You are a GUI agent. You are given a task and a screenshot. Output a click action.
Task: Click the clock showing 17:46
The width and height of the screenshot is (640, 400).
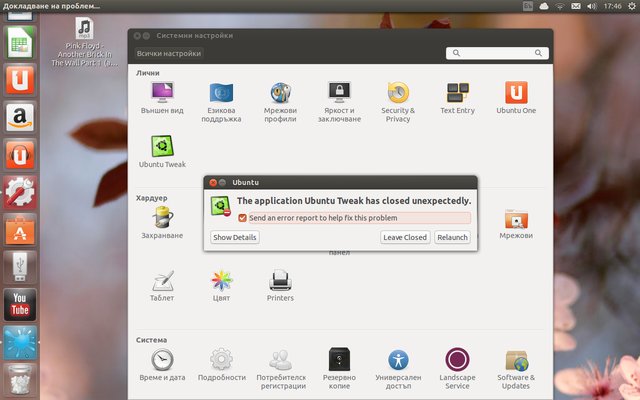[x=612, y=6]
